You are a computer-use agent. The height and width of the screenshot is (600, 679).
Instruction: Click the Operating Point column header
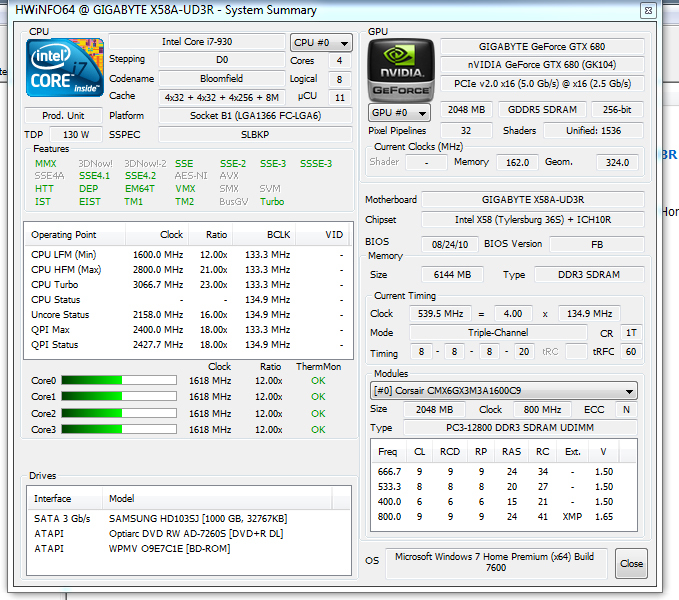(x=75, y=235)
